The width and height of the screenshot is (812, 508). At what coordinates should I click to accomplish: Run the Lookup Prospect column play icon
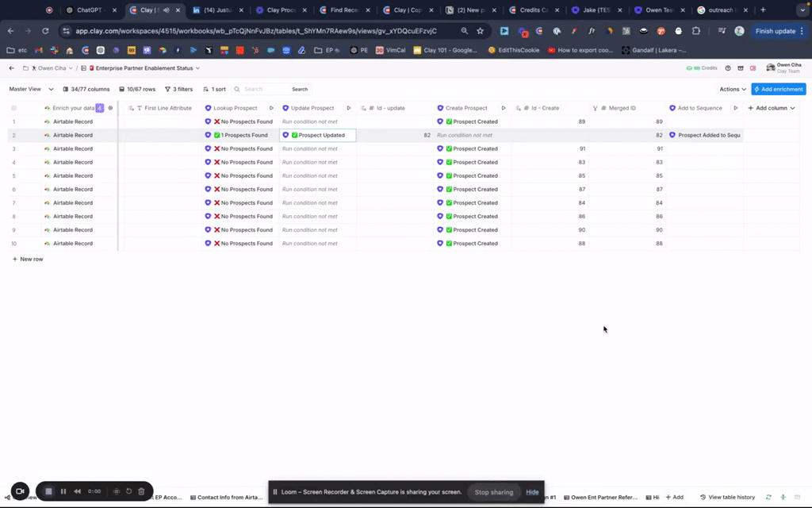pos(271,108)
